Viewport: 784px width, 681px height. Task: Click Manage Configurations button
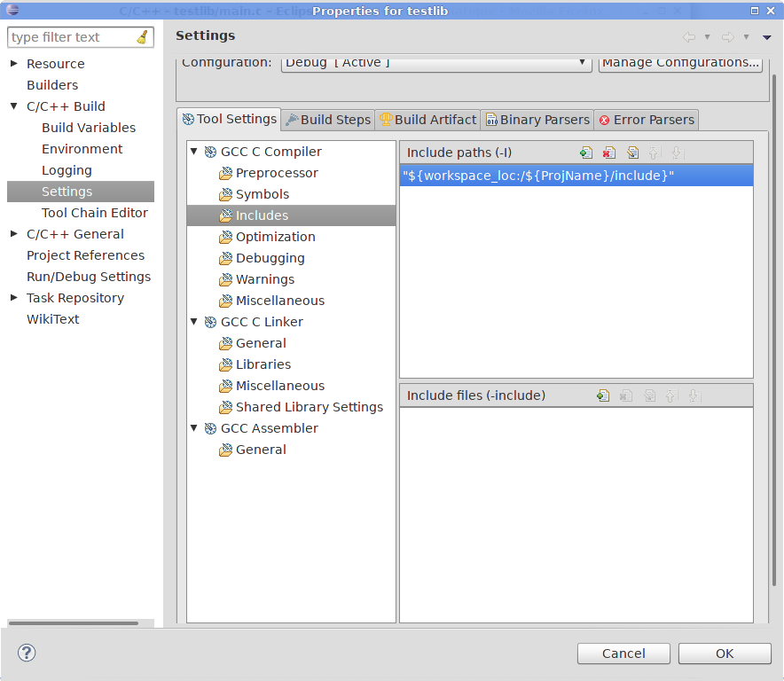680,63
